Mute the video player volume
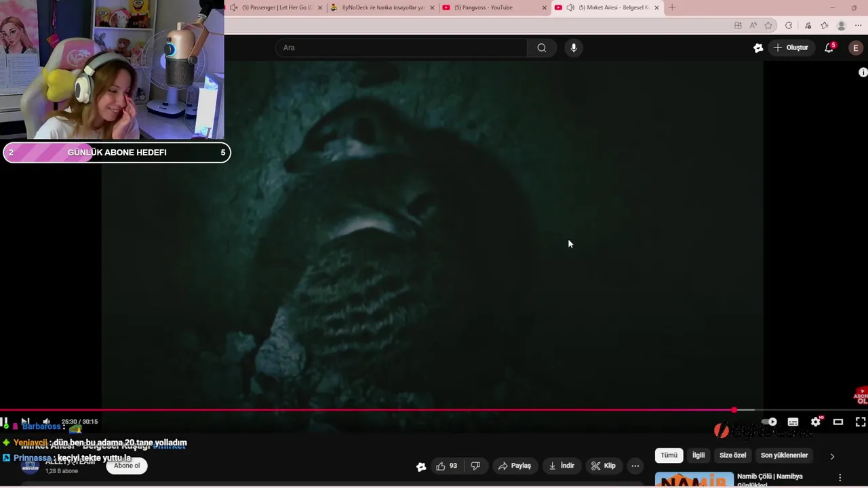This screenshot has height=488, width=868. click(46, 422)
